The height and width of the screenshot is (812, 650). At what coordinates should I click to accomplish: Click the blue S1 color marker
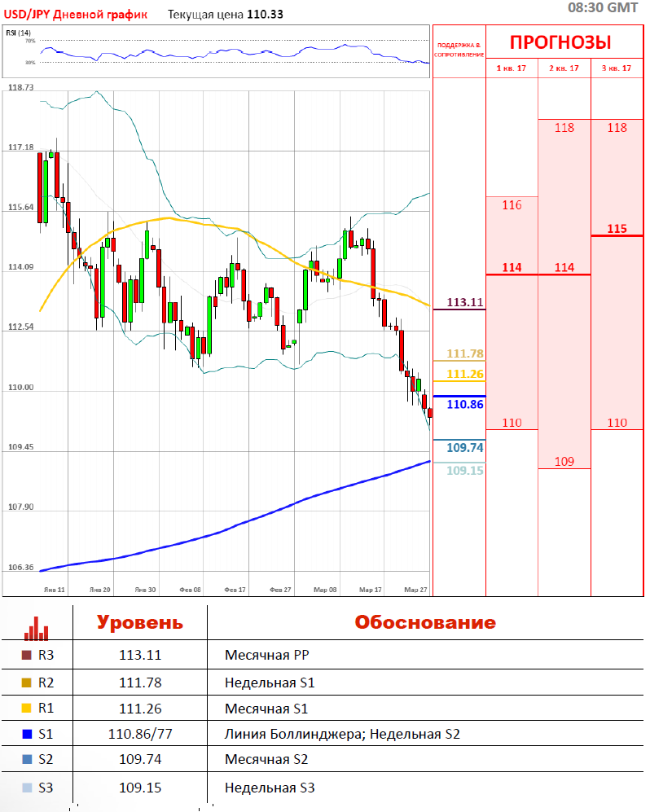click(26, 735)
